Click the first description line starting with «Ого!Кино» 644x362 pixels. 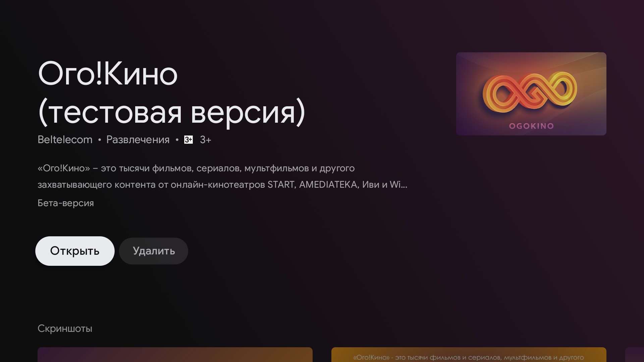[196, 168]
